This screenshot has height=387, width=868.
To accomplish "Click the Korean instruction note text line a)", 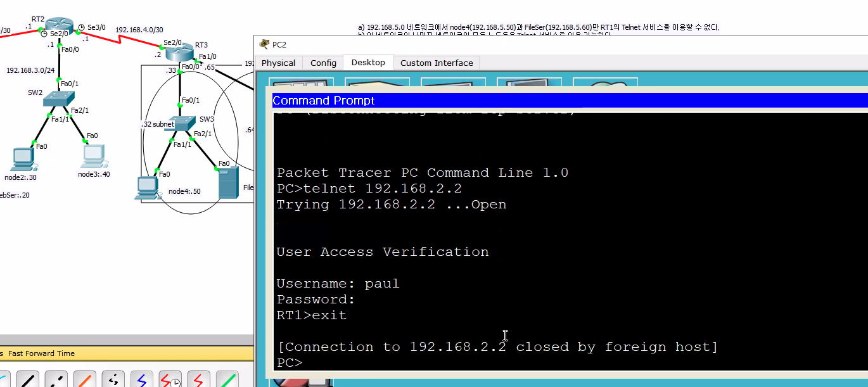I will (539, 27).
